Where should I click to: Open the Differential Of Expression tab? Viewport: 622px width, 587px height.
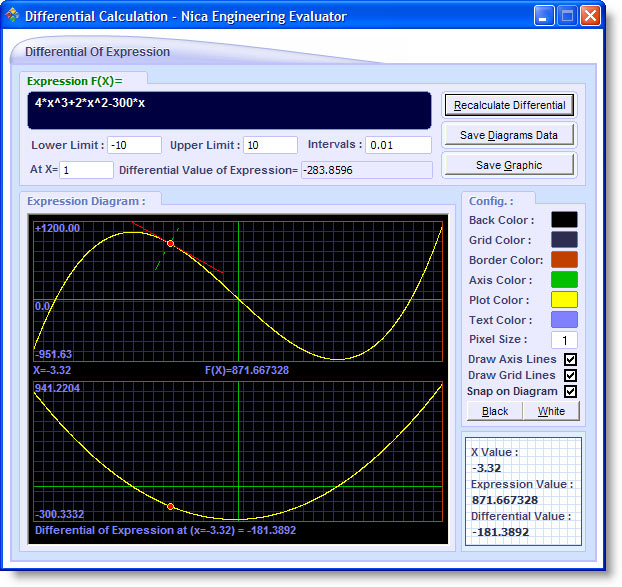coord(97,52)
